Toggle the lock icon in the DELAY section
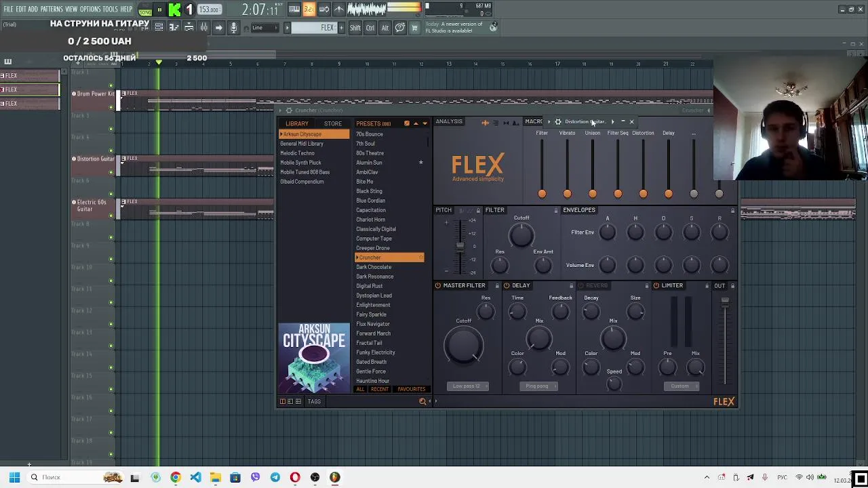This screenshot has width=868, height=488. 571,285
